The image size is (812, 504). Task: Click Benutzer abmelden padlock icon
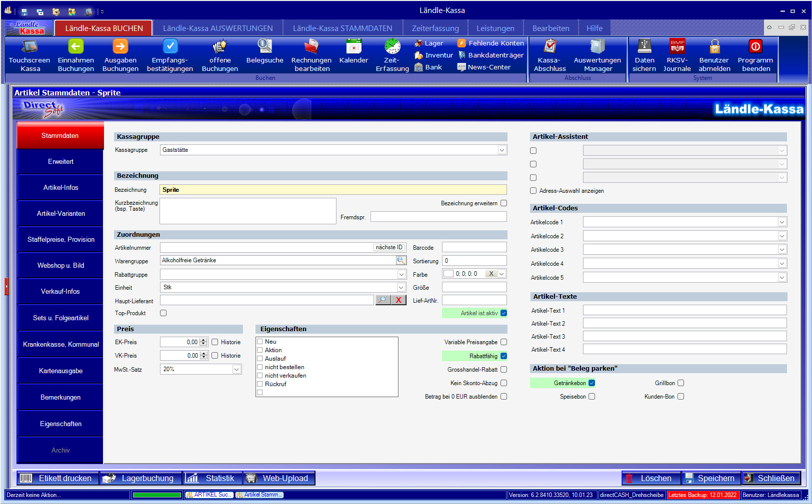point(714,47)
